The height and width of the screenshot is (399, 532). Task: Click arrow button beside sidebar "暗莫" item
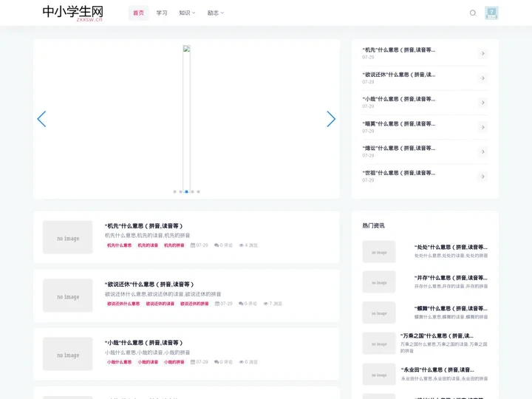482,127
